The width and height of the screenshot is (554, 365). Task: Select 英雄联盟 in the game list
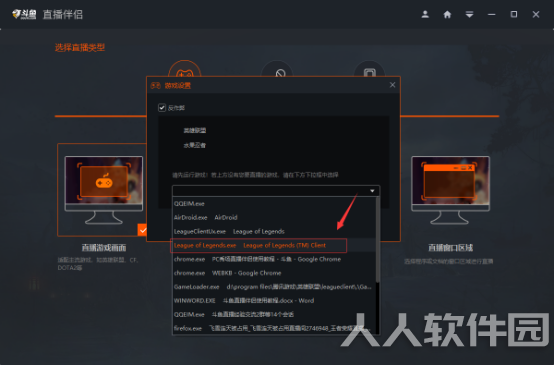point(195,130)
